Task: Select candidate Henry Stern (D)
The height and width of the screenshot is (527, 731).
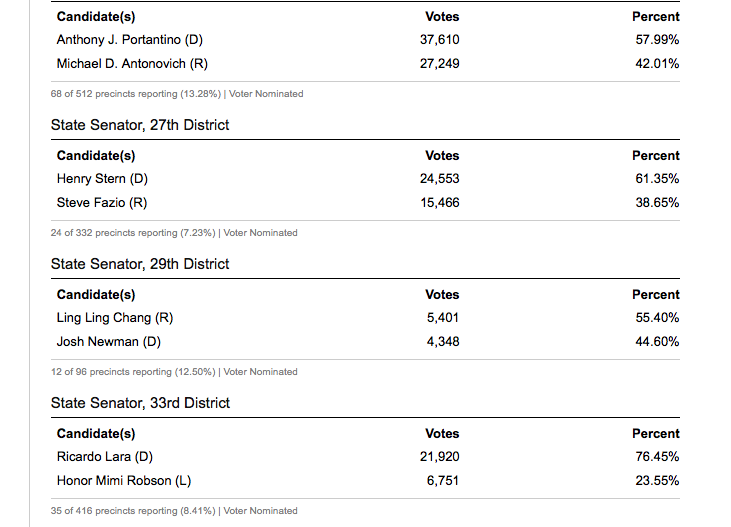Action: (103, 179)
